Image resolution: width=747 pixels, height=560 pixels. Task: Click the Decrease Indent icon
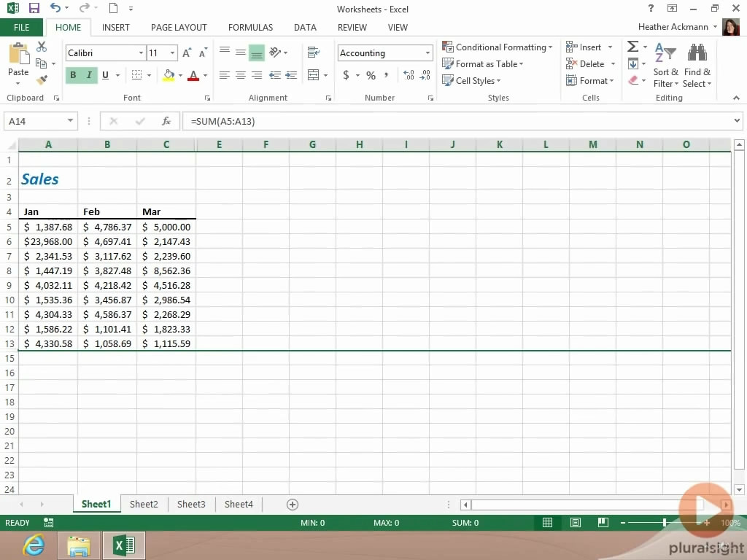pyautogui.click(x=275, y=75)
